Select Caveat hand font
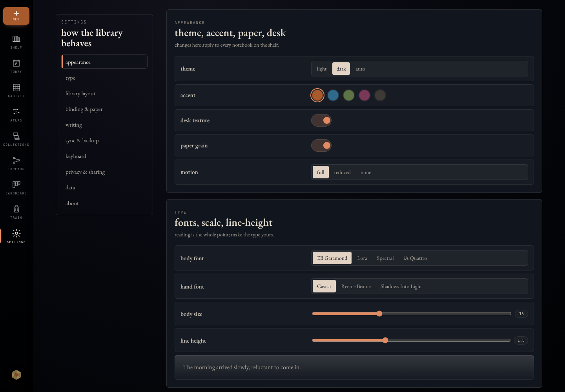The height and width of the screenshot is (392, 565). [x=324, y=286]
